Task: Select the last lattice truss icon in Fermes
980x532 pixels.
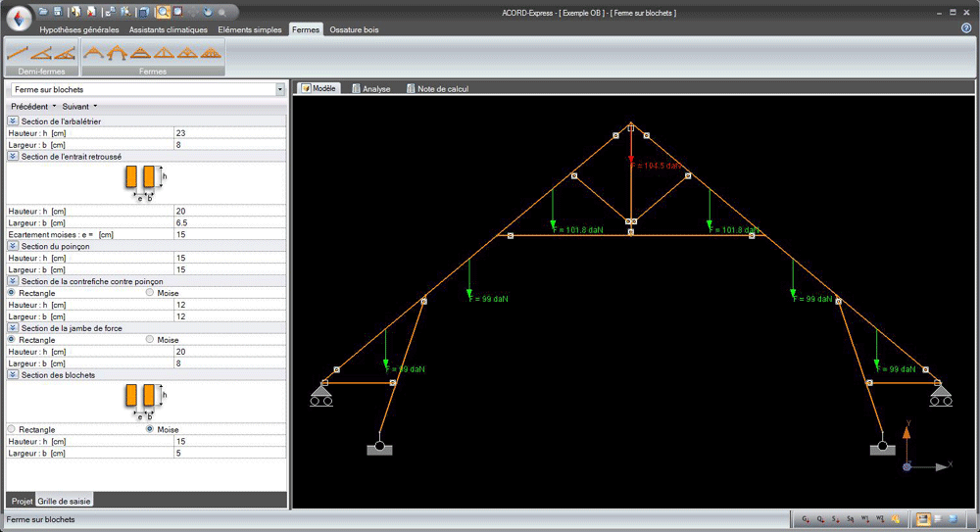Action: [212, 53]
